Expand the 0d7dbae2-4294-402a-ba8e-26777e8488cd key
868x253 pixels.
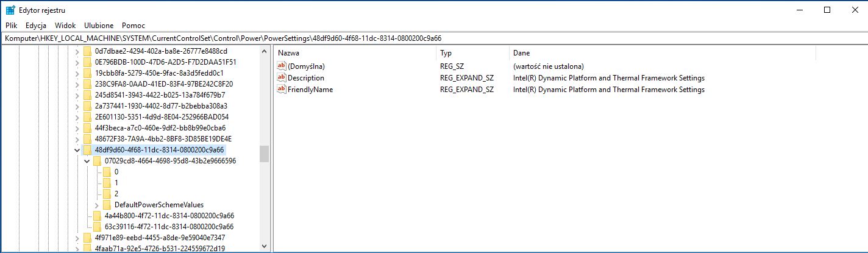pyautogui.click(x=77, y=51)
